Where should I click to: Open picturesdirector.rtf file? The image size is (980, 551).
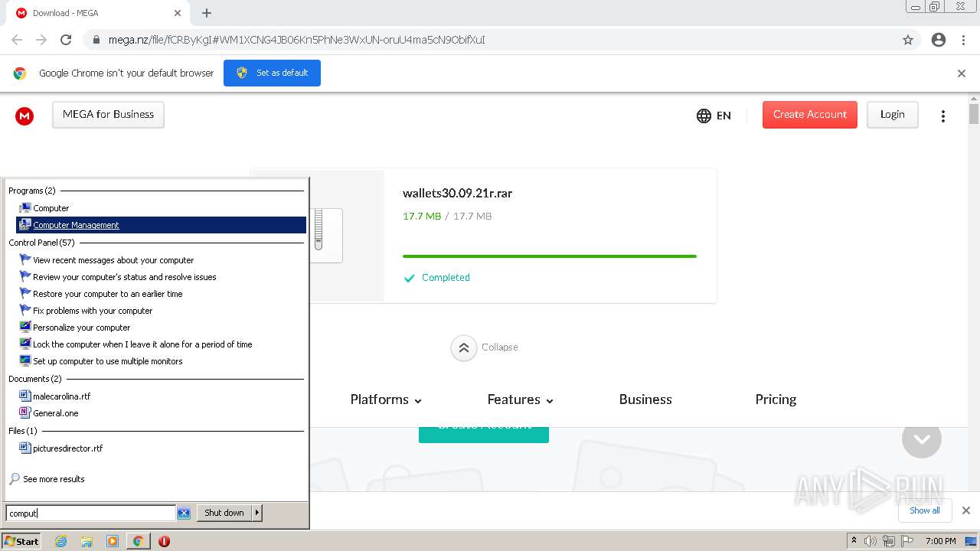click(x=161, y=448)
